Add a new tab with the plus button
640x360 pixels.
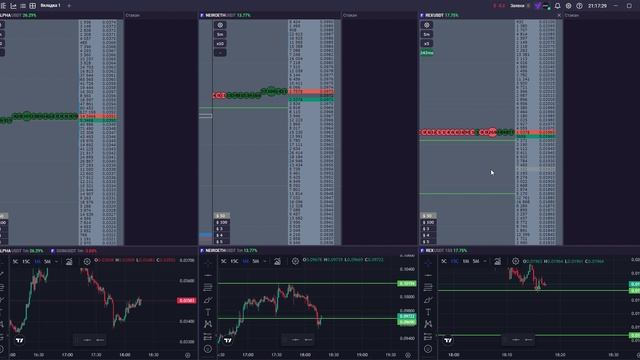click(x=69, y=6)
